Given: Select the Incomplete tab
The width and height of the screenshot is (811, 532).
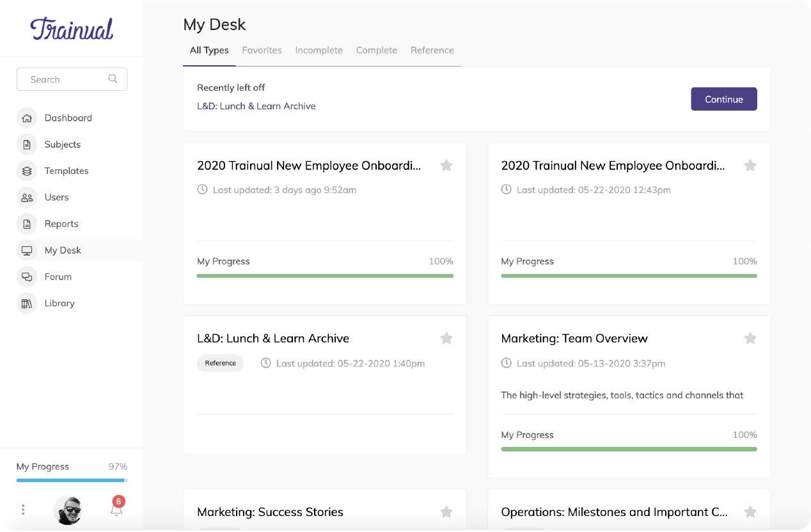Looking at the screenshot, I should tap(319, 51).
